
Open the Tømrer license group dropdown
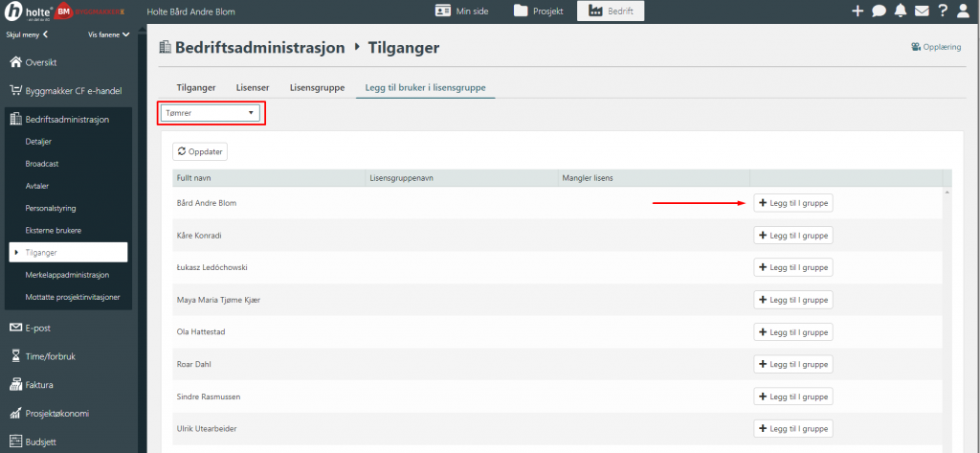coord(211,113)
